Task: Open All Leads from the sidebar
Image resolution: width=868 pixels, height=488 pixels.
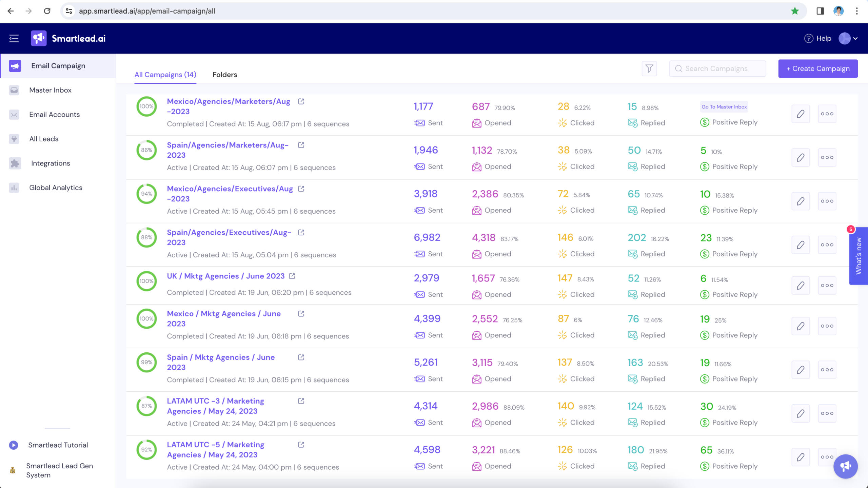Action: (14, 139)
